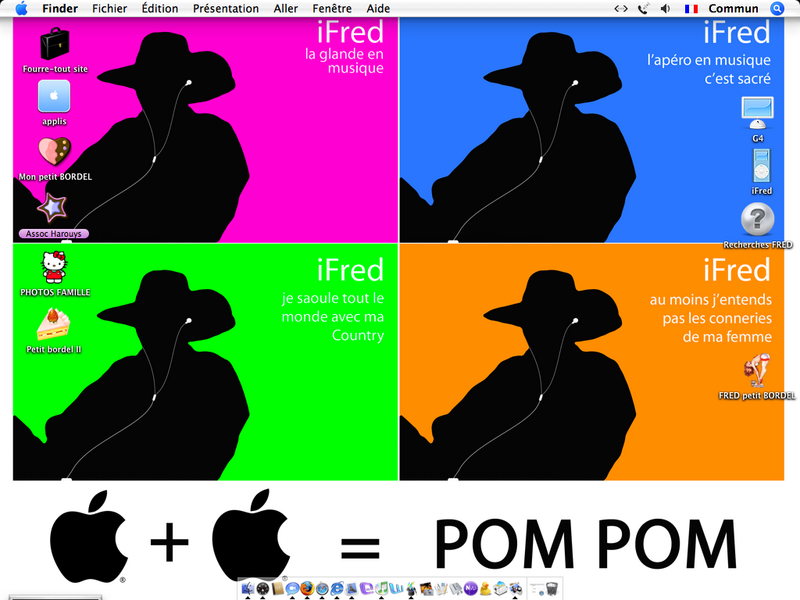
Task: Open the black gauge icon in the Dock
Action: coord(263,588)
